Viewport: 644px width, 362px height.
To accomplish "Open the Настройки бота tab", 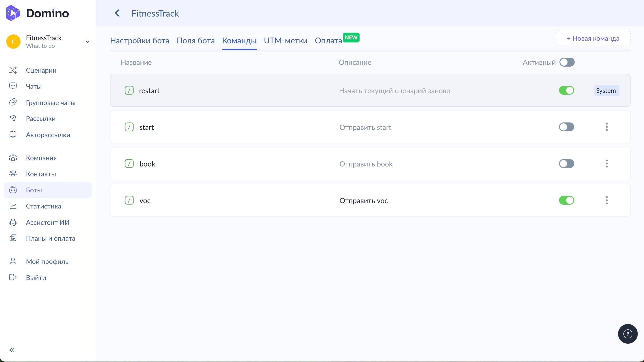I will click(140, 40).
